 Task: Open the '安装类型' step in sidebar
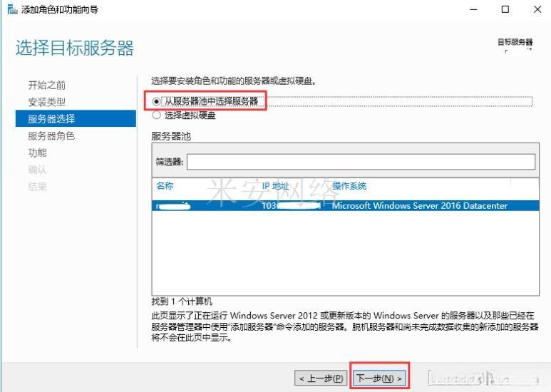[x=46, y=102]
